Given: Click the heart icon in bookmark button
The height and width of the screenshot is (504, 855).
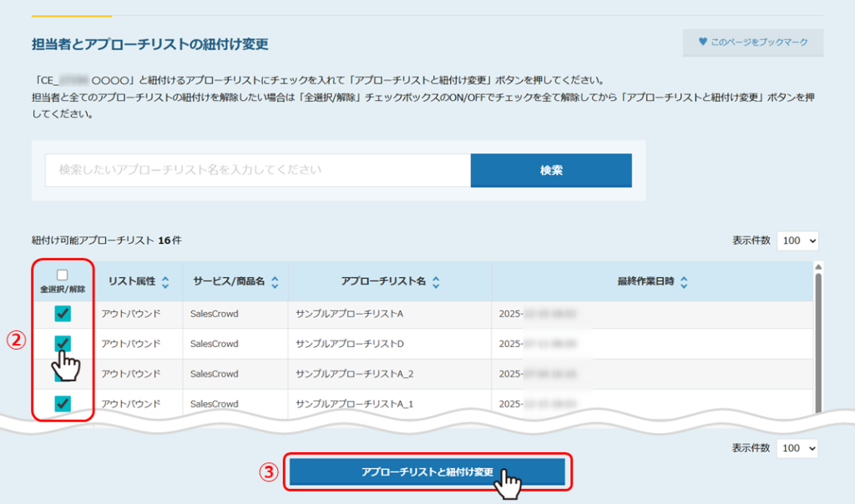Looking at the screenshot, I should coord(703,42).
